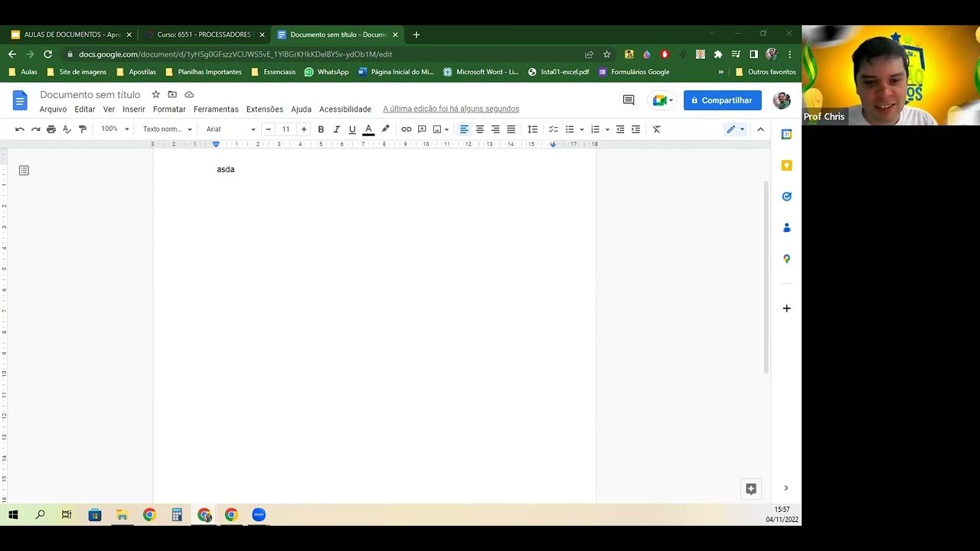The width and height of the screenshot is (980, 551).
Task: Open Contacts in the side panel
Action: [786, 228]
